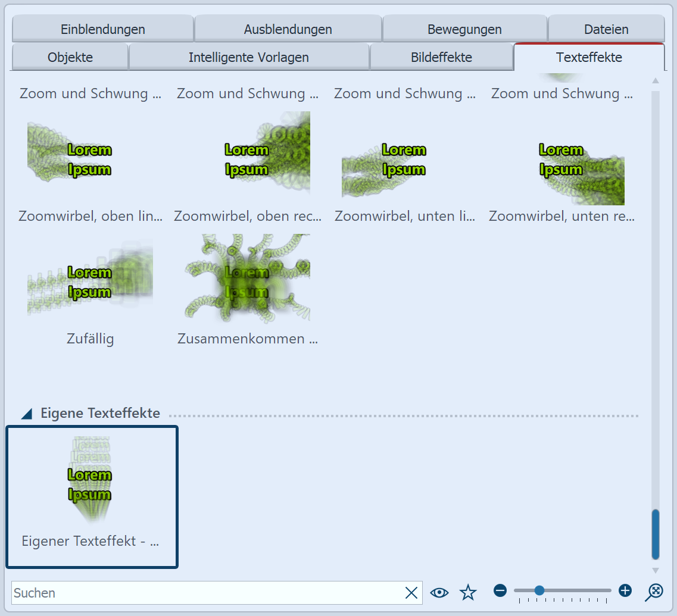Select the Zoomwirbel oben links effect

pos(90,153)
